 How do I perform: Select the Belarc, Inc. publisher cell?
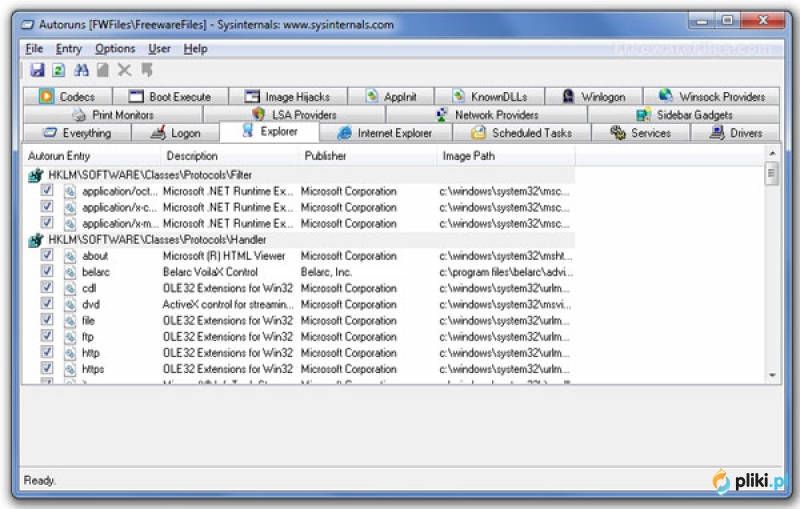point(326,272)
